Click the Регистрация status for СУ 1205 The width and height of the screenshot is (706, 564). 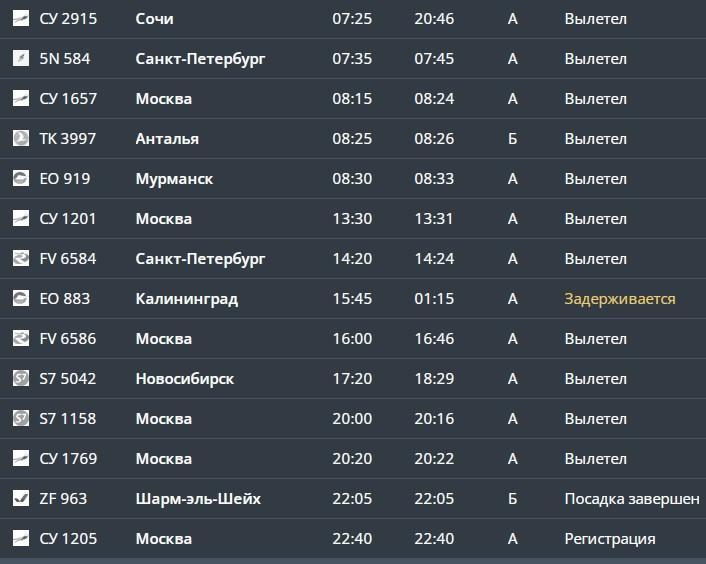click(x=609, y=539)
